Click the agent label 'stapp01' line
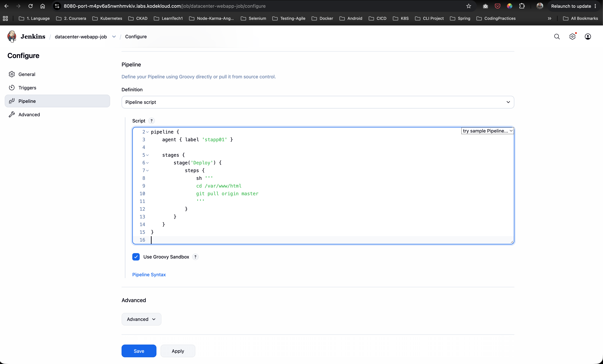 click(197, 140)
